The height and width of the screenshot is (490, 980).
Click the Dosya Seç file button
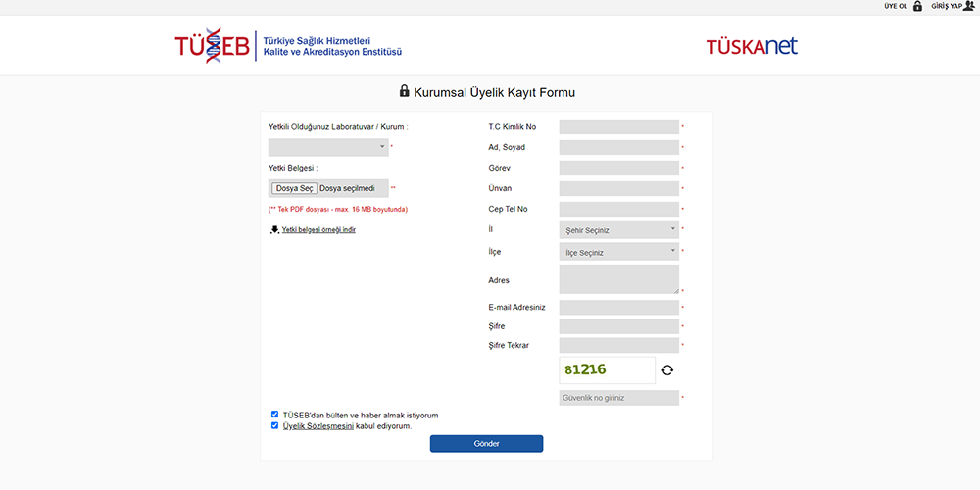point(294,188)
